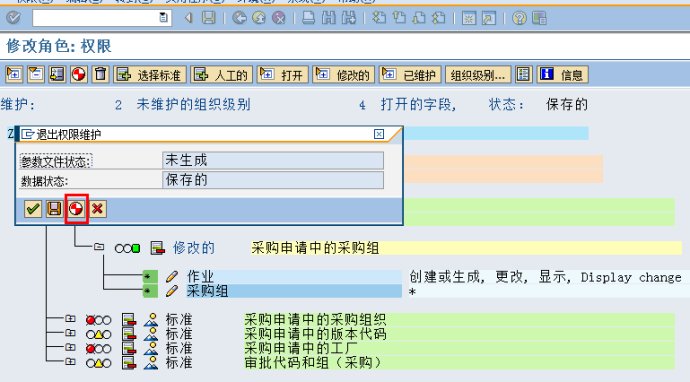Click the person icon on 采购申请中的工厂 row

151,348
